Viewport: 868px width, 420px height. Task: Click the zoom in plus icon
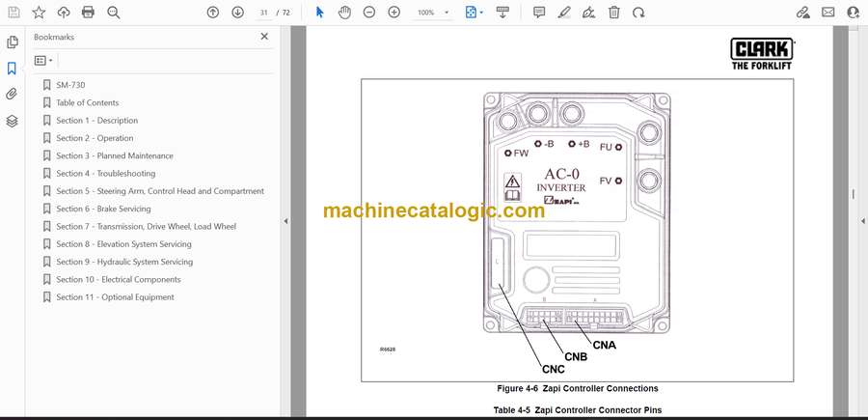tap(393, 13)
